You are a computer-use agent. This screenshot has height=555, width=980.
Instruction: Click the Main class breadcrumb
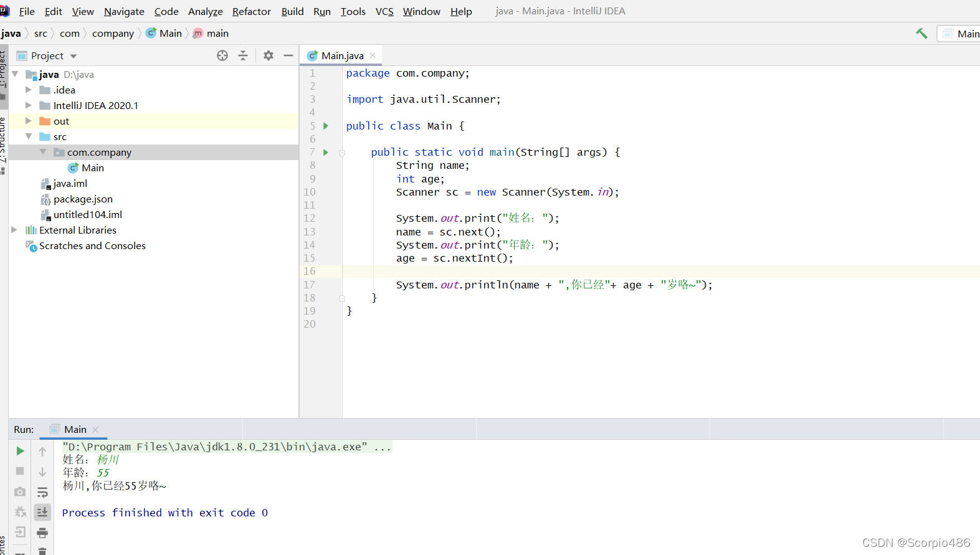point(164,34)
